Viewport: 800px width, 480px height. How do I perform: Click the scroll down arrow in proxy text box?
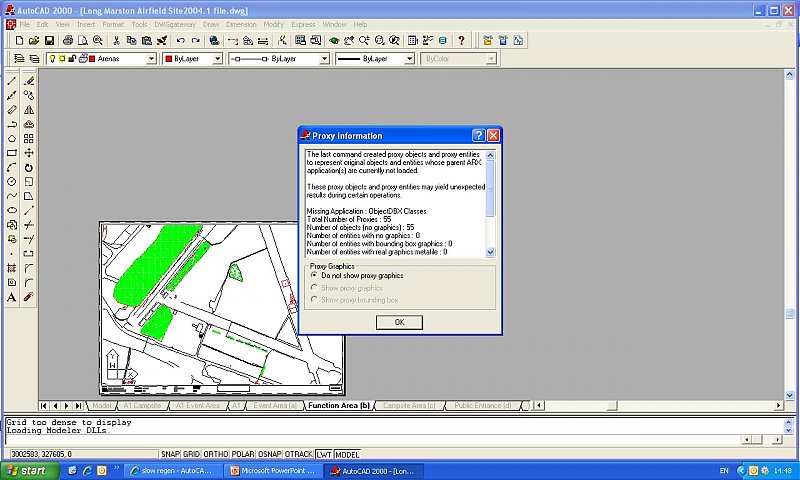[x=490, y=252]
